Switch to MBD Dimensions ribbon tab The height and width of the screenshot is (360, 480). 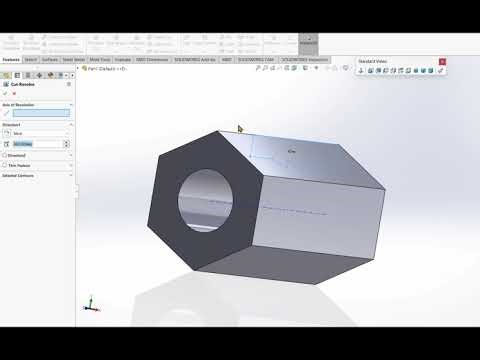tap(152, 60)
